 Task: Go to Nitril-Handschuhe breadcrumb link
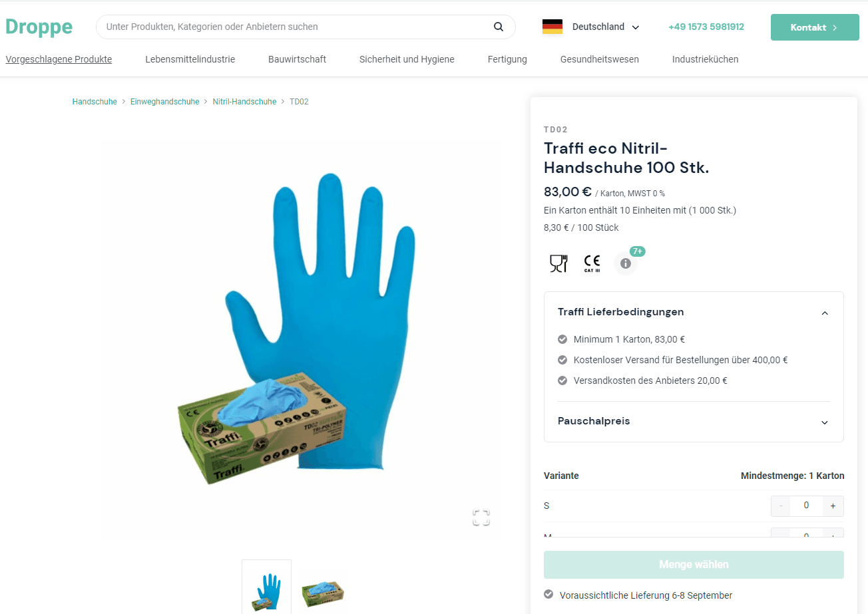(x=244, y=102)
